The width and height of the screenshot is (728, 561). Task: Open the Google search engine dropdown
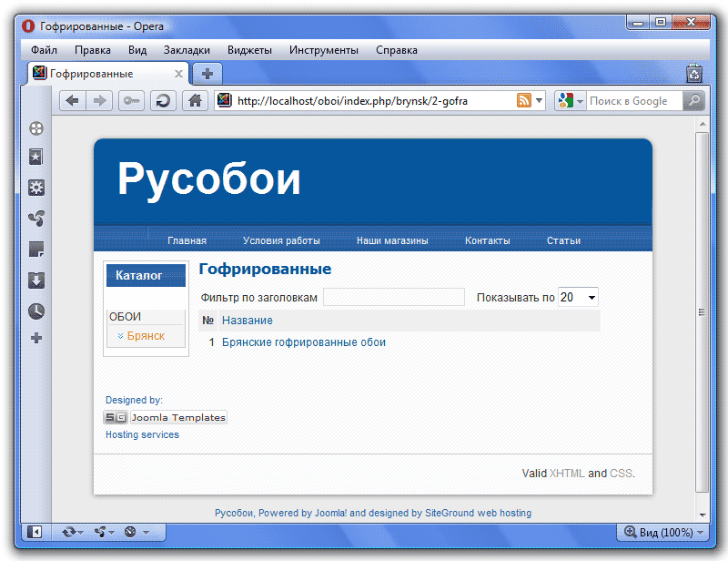pyautogui.click(x=571, y=101)
